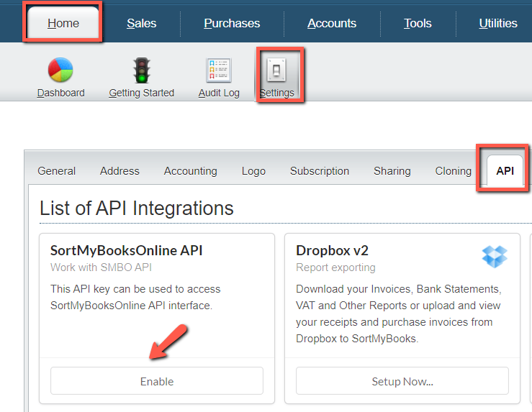The width and height of the screenshot is (532, 412).
Task: Switch to the General tab
Action: tap(57, 171)
